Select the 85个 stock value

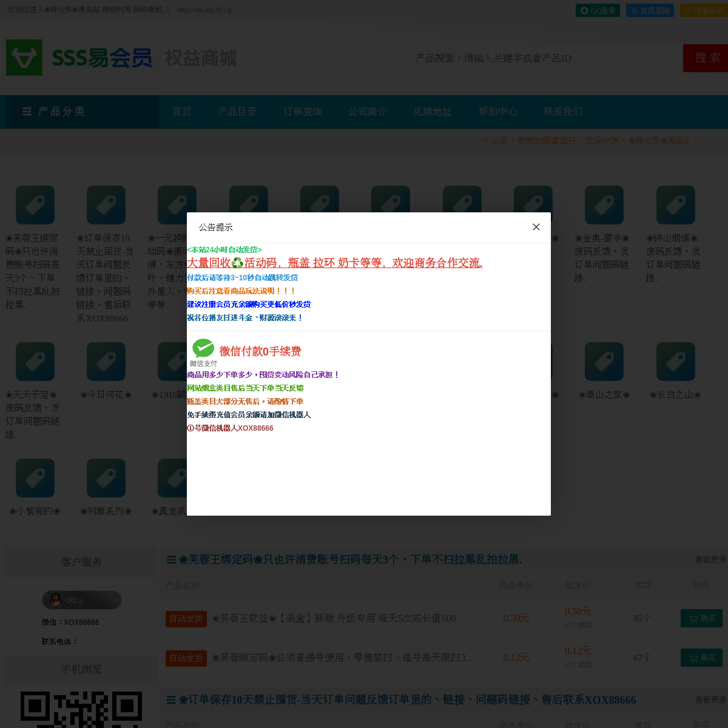coord(642,618)
